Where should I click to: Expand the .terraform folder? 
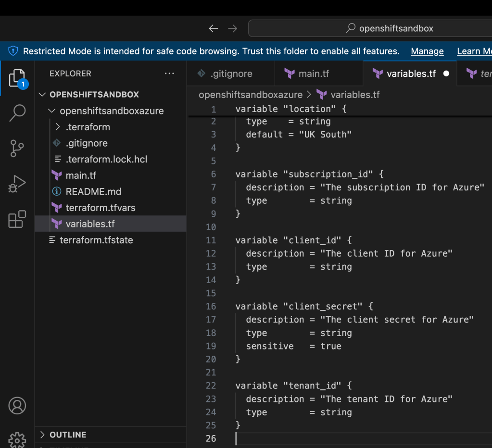57,126
